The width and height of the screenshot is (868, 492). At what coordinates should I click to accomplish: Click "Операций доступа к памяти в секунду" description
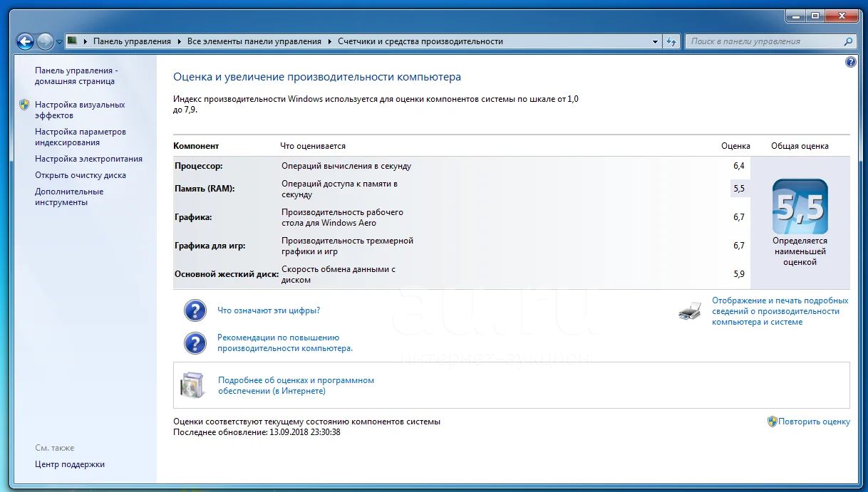[339, 189]
